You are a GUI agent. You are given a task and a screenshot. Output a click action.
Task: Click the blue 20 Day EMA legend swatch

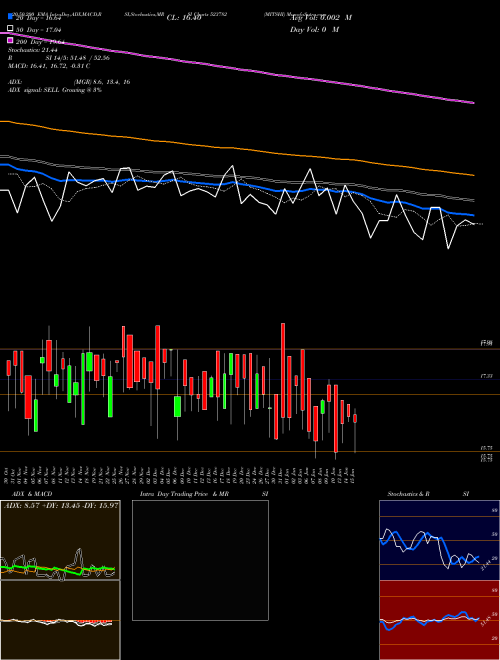click(11, 16)
